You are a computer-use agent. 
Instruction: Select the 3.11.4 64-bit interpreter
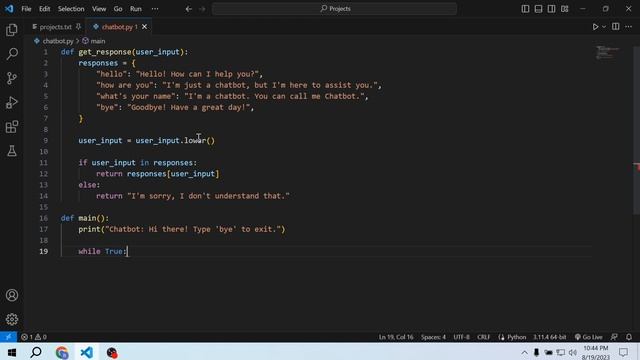point(549,337)
